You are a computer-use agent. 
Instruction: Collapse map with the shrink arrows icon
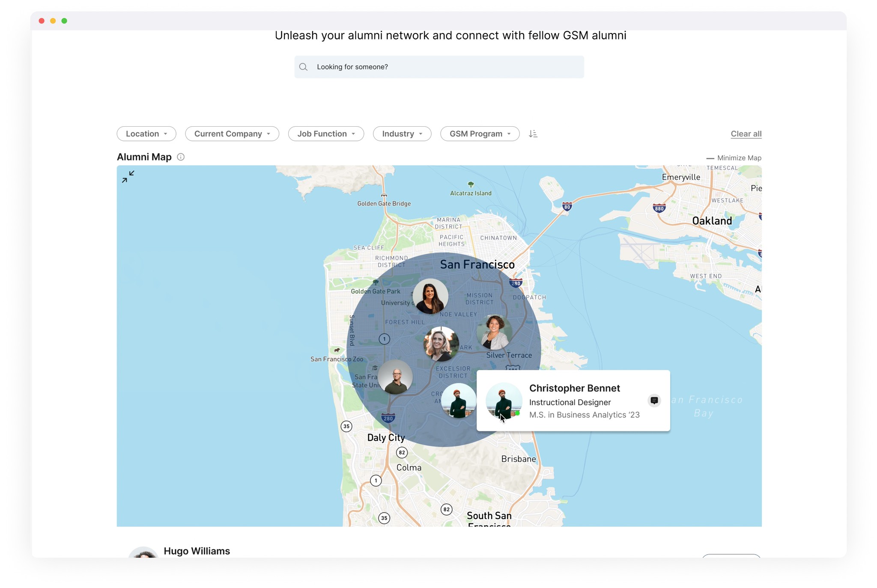[128, 176]
